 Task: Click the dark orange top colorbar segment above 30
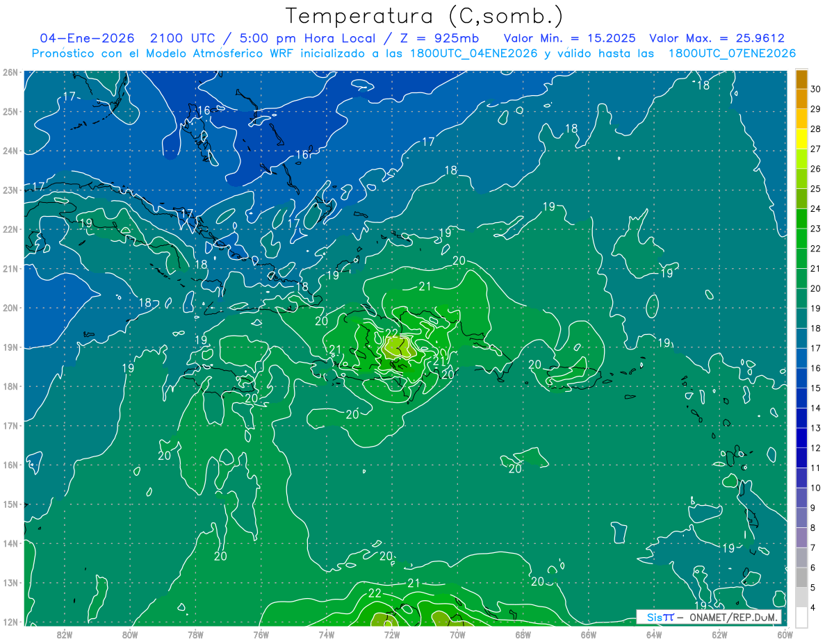click(x=801, y=79)
